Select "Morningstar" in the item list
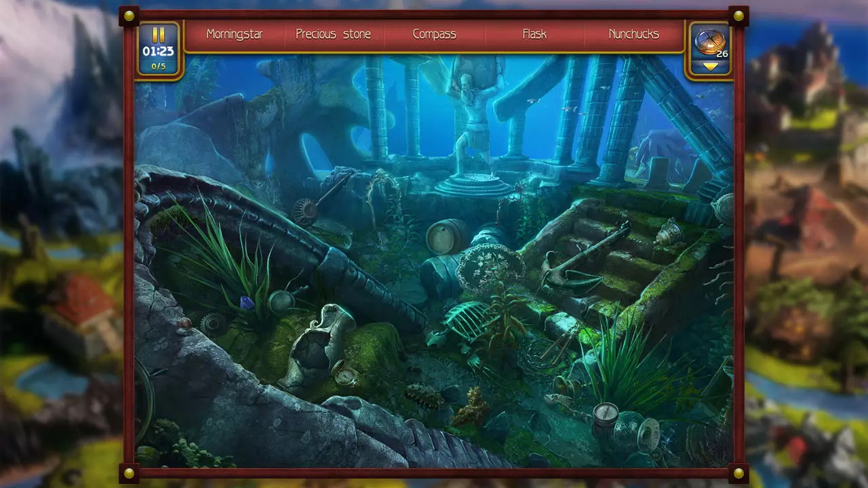This screenshot has width=868, height=488. (x=234, y=34)
